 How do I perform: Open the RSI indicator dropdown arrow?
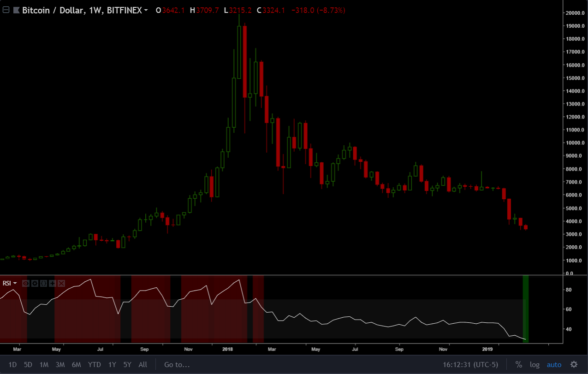pos(15,283)
